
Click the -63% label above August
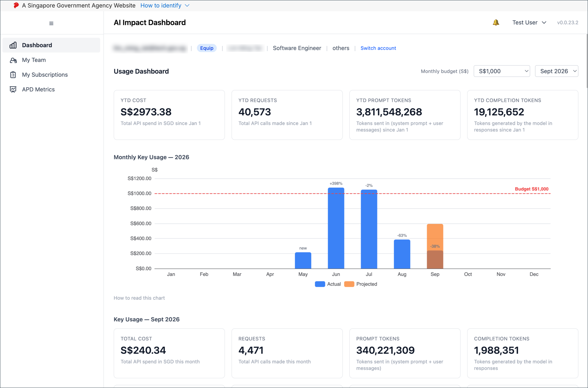(402, 235)
